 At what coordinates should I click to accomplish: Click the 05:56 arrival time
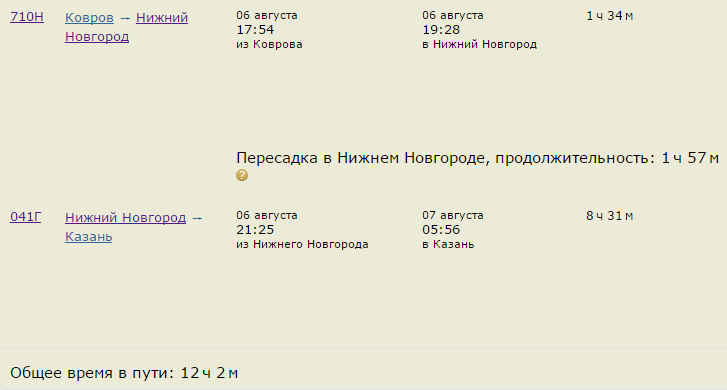(x=441, y=230)
